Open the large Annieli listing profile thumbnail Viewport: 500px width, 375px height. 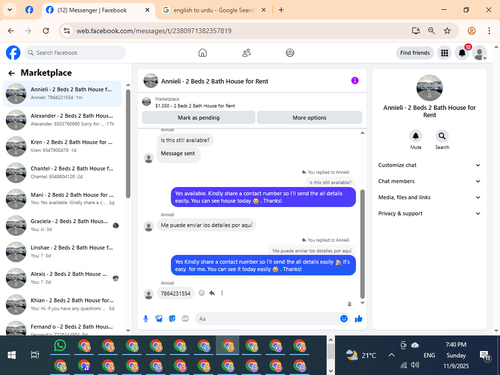click(x=429, y=88)
